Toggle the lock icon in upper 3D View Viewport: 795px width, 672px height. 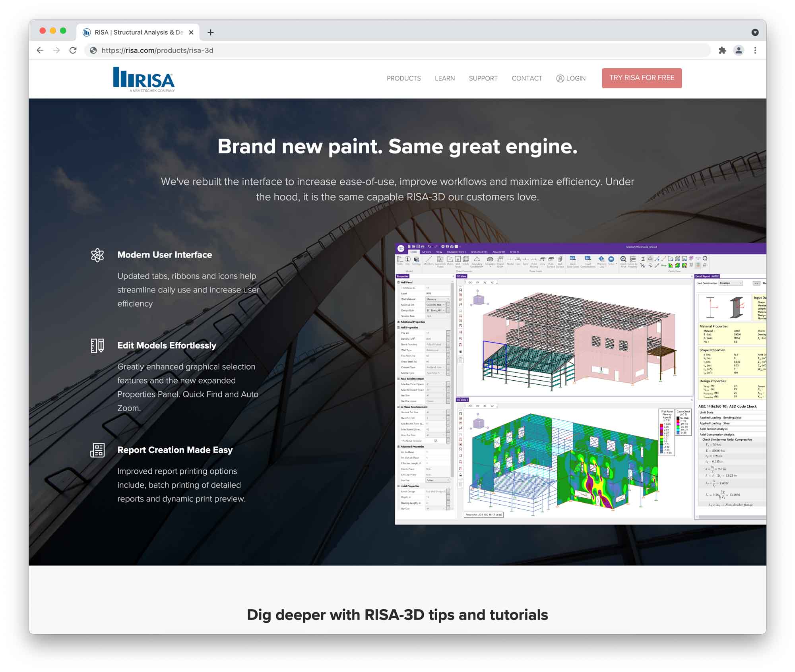[460, 352]
